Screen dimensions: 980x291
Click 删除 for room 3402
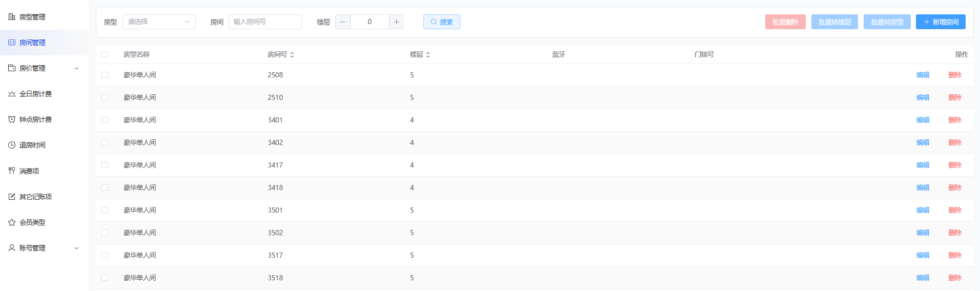point(955,142)
